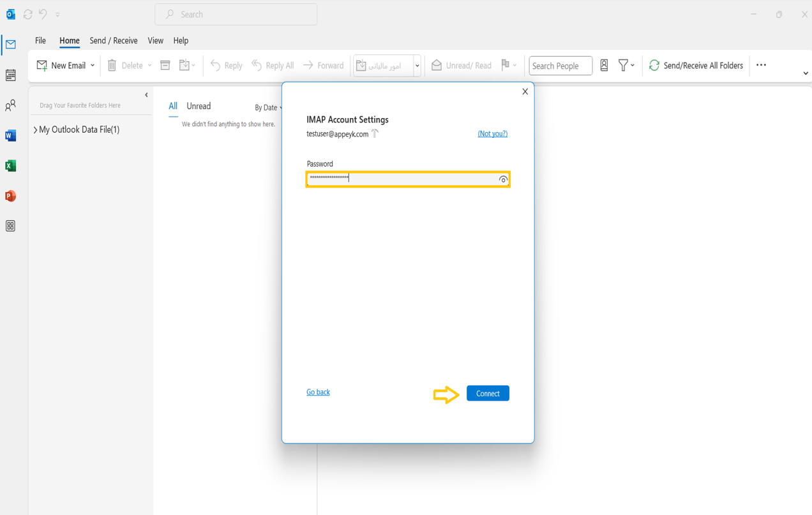Click Send/Receive All Folders

[x=696, y=65]
